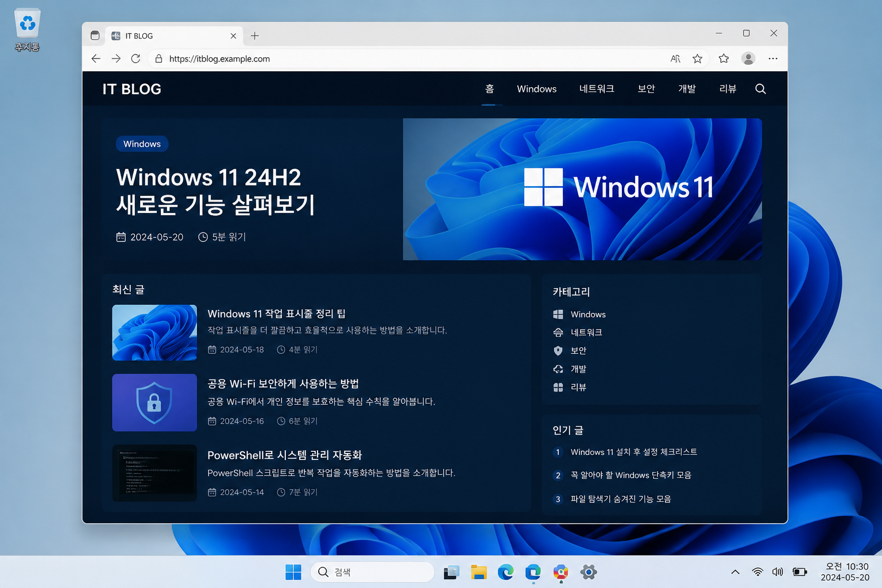This screenshot has height=588, width=882.
Task: Click thumbnail of the 작업 표시줄 post
Action: (x=154, y=332)
